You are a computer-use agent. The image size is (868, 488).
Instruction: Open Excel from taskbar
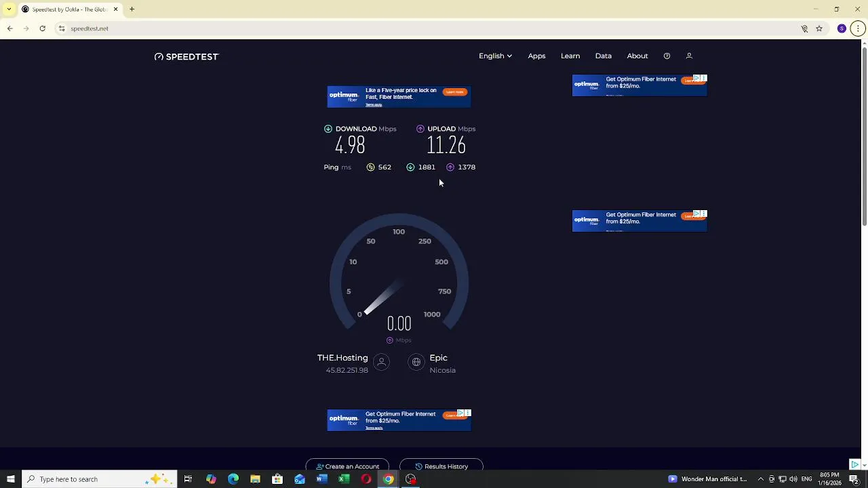pyautogui.click(x=344, y=479)
